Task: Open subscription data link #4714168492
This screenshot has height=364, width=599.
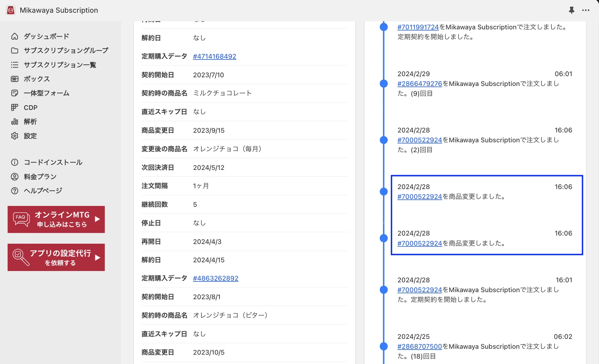Action: coord(214,56)
